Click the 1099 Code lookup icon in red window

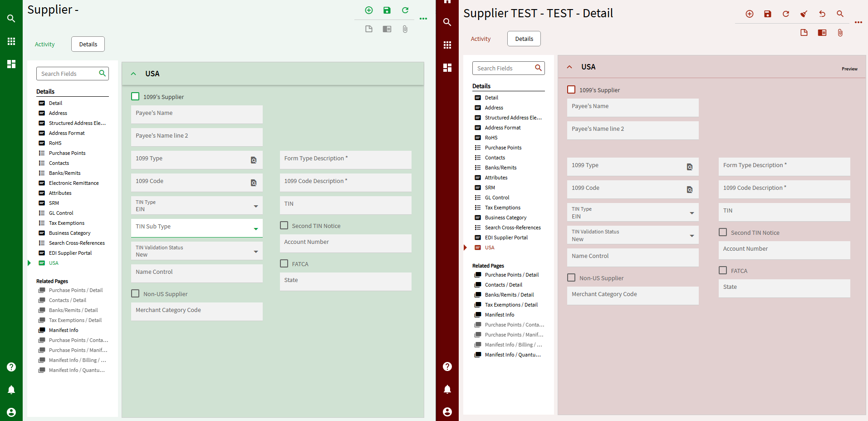pyautogui.click(x=690, y=189)
